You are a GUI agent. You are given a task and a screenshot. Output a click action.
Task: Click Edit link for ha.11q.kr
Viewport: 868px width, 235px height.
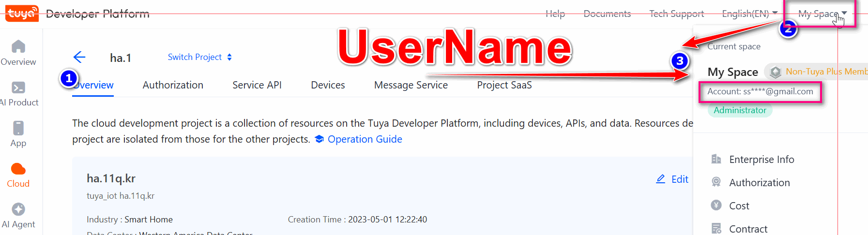coord(680,179)
